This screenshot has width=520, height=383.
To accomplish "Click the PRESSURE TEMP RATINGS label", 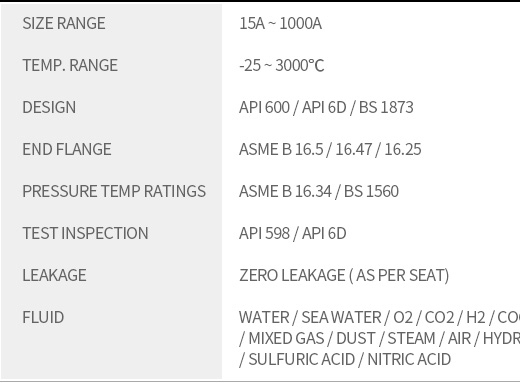I will pyautogui.click(x=114, y=191).
